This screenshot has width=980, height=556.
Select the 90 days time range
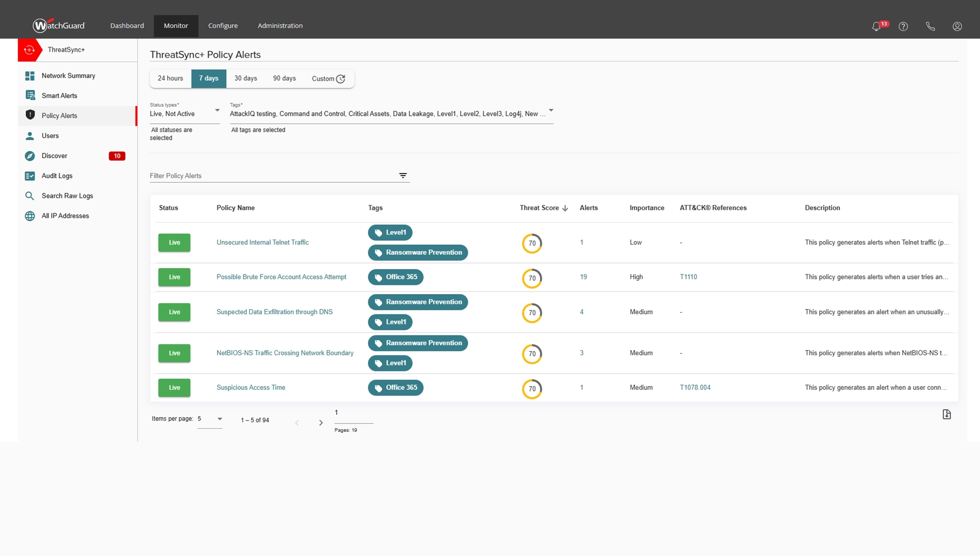[x=284, y=78]
